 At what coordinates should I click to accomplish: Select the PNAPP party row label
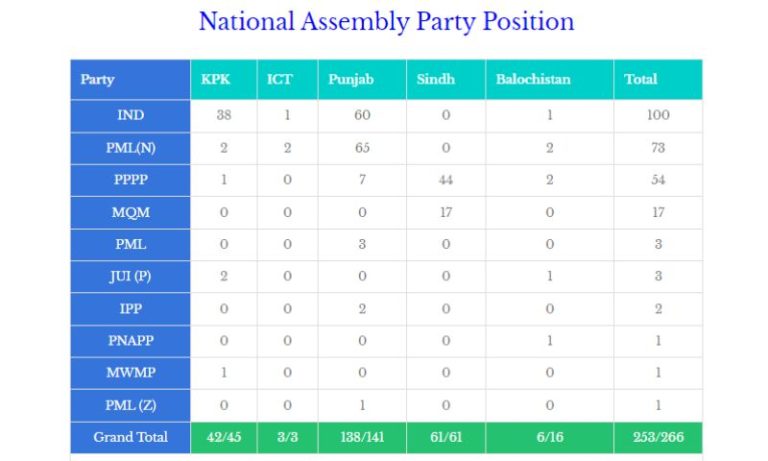click(x=130, y=341)
